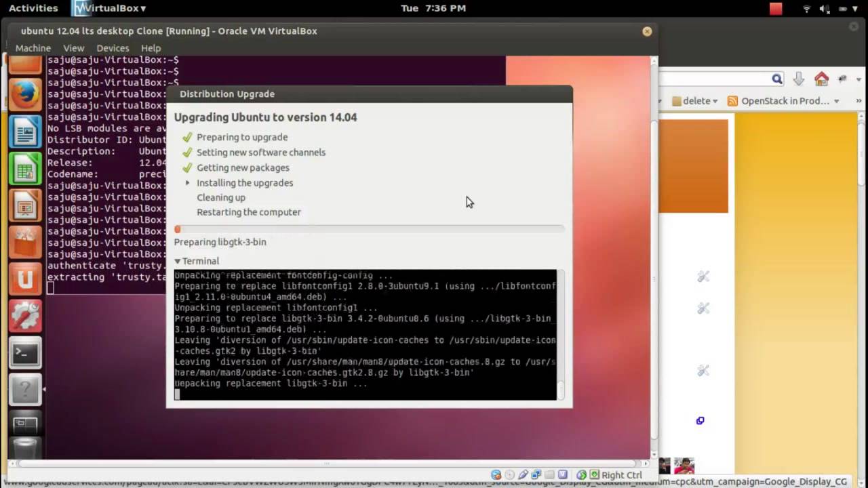The height and width of the screenshot is (488, 868).
Task: Click the 'Getting new packages' step
Action: tap(243, 167)
